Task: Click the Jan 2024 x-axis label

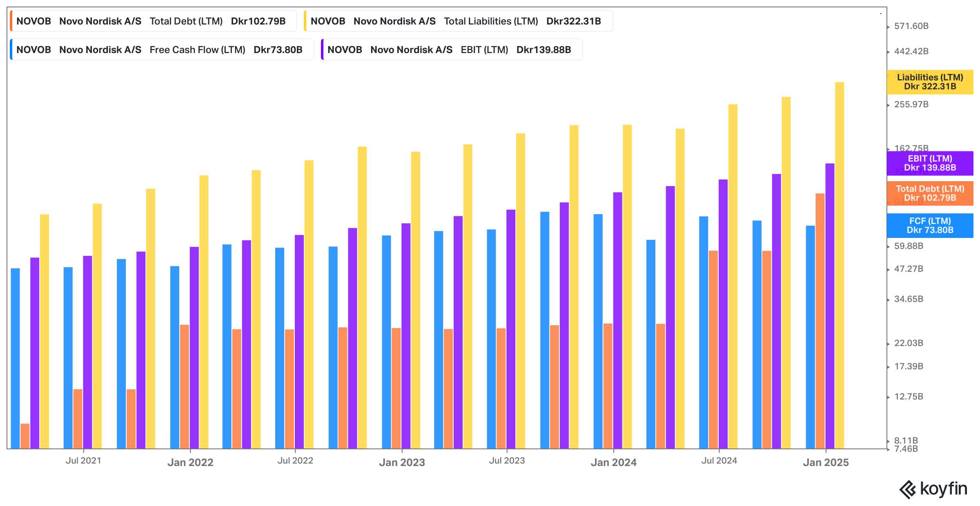Action: point(613,462)
